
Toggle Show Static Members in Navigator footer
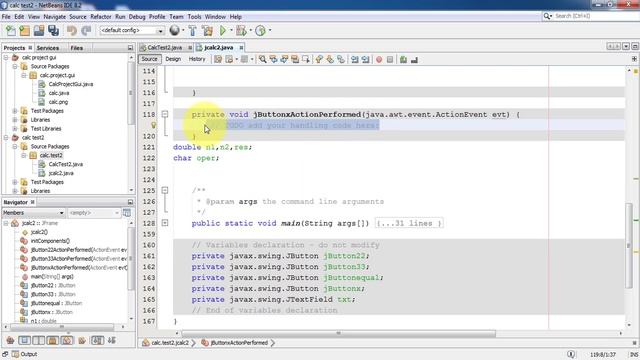click(x=38, y=340)
